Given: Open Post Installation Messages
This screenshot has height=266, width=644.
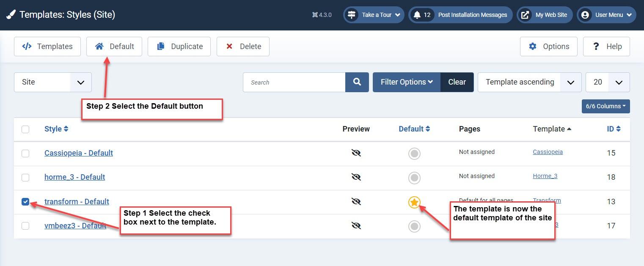Looking at the screenshot, I should click(x=460, y=15).
